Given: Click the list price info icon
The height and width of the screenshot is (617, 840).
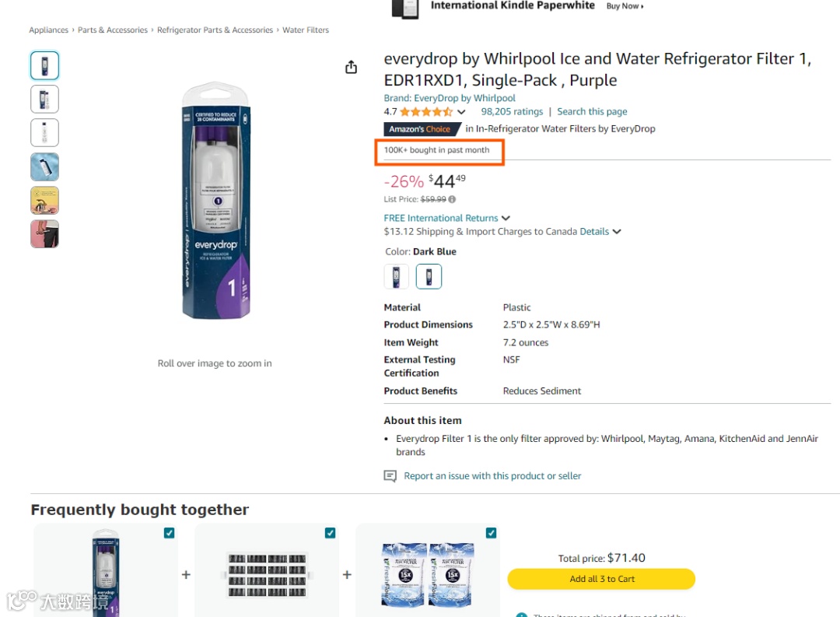Looking at the screenshot, I should 453,200.
